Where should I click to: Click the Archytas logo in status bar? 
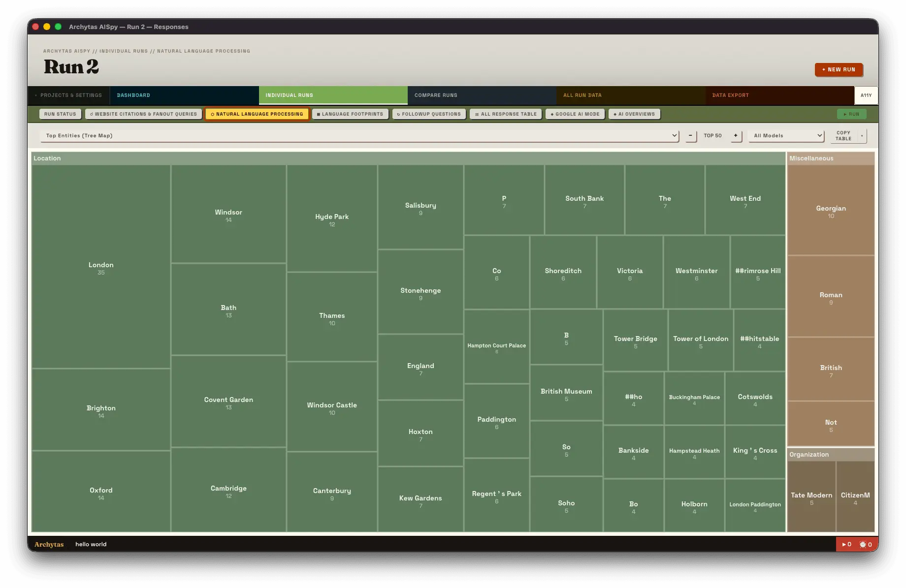click(x=49, y=544)
